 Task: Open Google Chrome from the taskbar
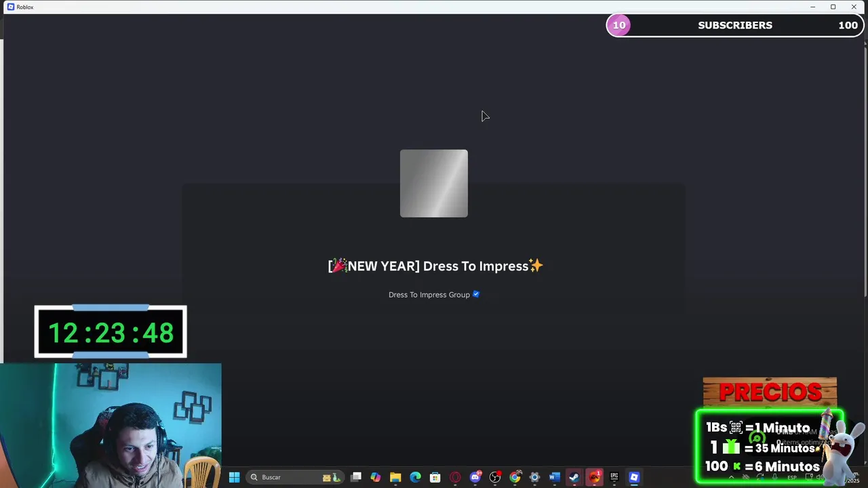click(515, 477)
